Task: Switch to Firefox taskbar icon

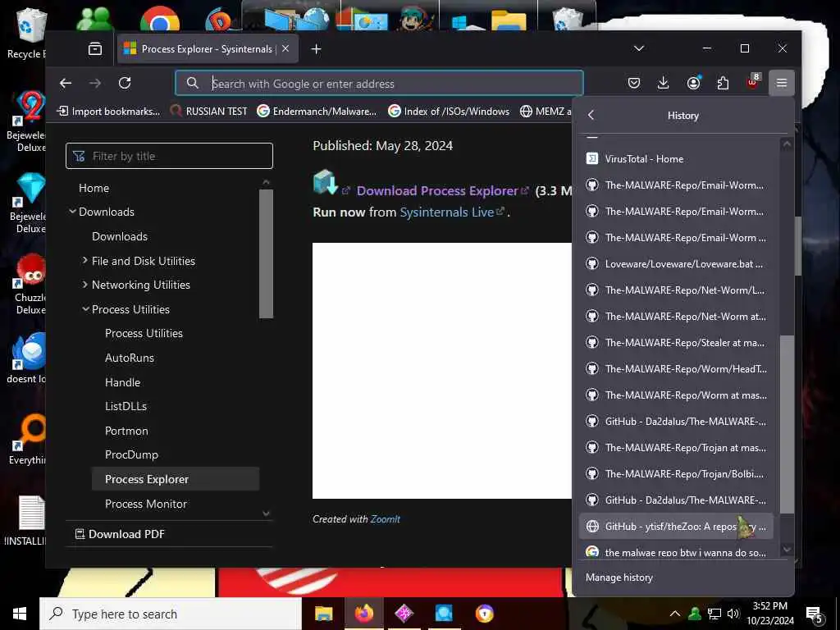Action: (x=363, y=614)
